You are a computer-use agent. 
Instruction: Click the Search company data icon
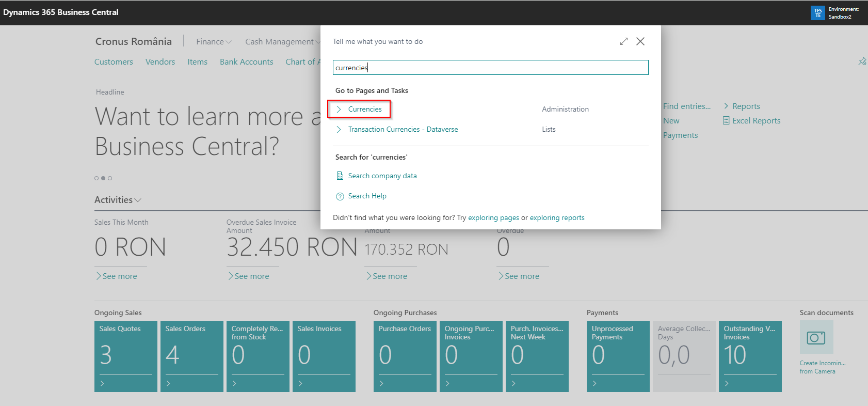pyautogui.click(x=340, y=176)
